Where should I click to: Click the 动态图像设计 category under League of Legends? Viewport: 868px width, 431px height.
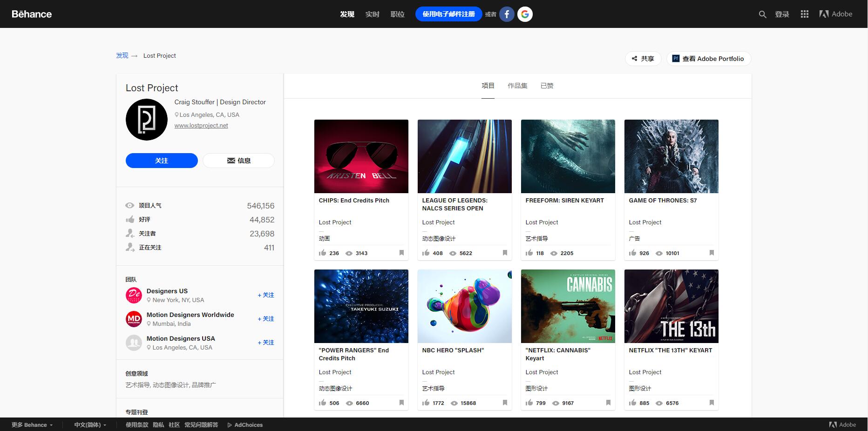tap(439, 239)
